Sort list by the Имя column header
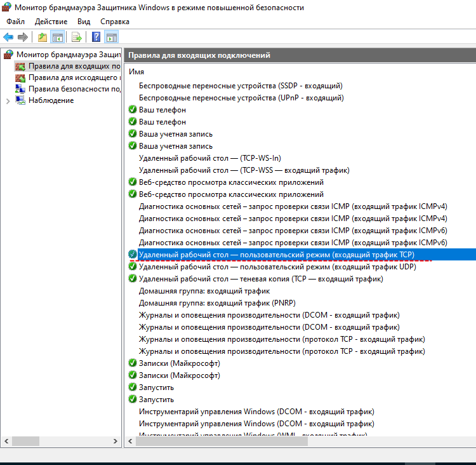Viewport: 476px width, 465px height. [x=136, y=72]
